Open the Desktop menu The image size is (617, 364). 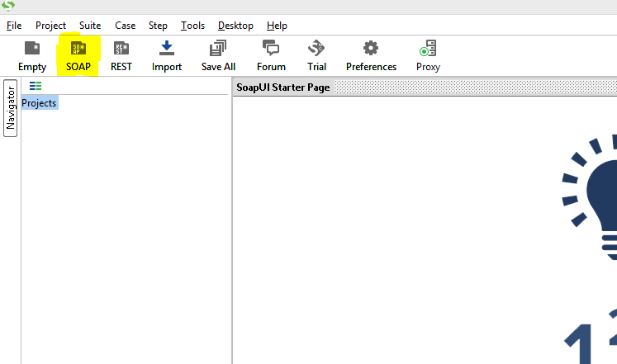(235, 26)
